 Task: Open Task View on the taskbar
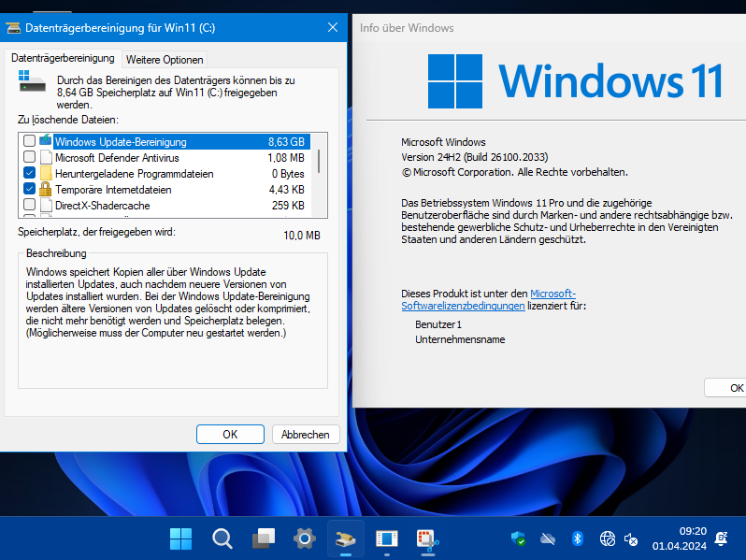263,539
